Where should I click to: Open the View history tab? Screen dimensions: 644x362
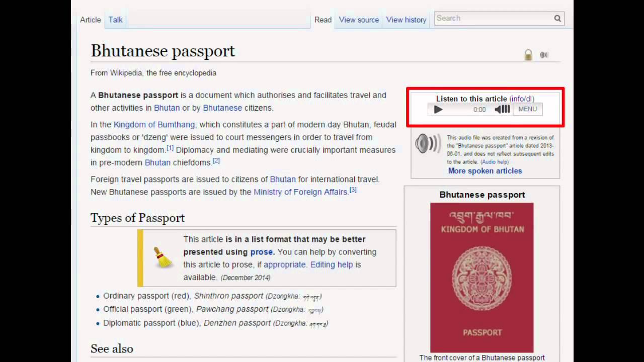click(406, 20)
